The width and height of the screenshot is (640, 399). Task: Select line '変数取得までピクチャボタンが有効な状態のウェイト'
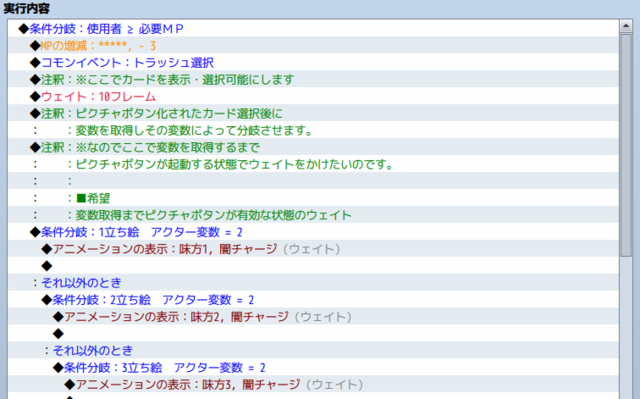313,215
